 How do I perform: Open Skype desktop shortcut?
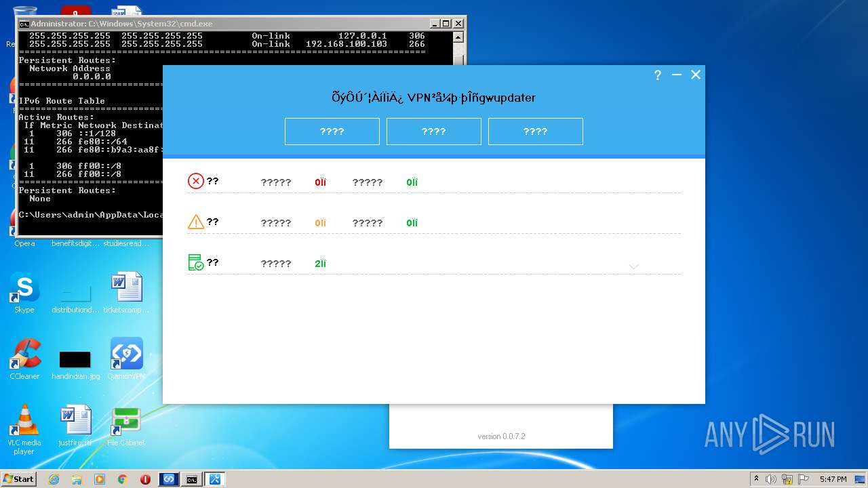(x=24, y=293)
